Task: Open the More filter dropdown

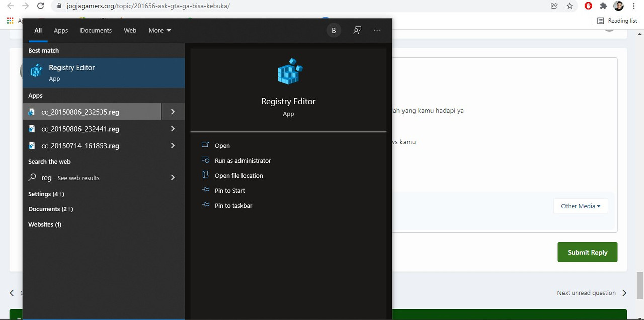Action: tap(160, 30)
